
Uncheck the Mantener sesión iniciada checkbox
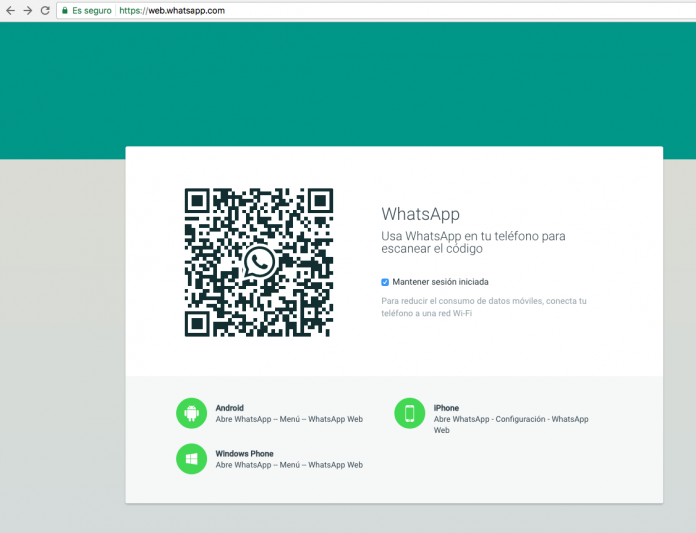tap(385, 282)
